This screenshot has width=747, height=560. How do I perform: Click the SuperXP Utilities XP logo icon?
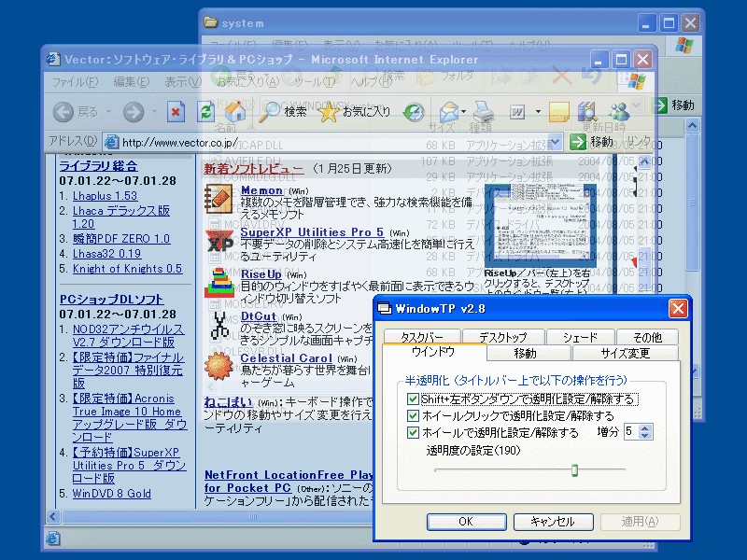pyautogui.click(x=219, y=241)
